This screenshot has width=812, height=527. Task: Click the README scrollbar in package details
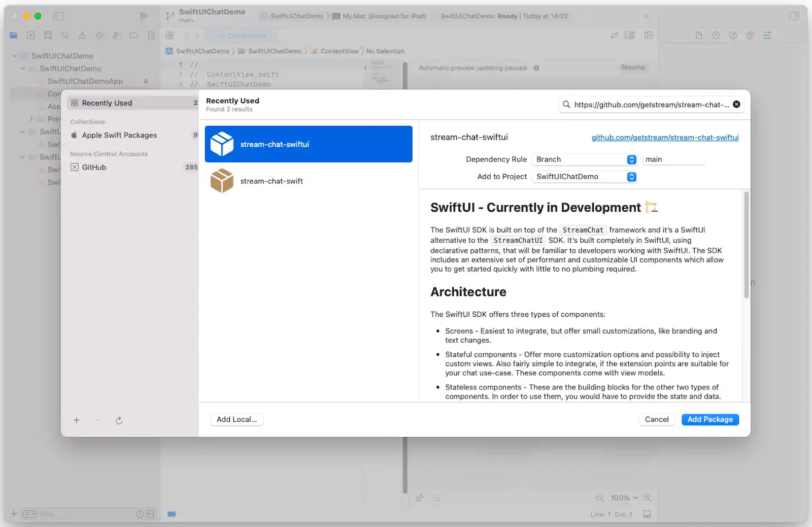[x=746, y=245]
